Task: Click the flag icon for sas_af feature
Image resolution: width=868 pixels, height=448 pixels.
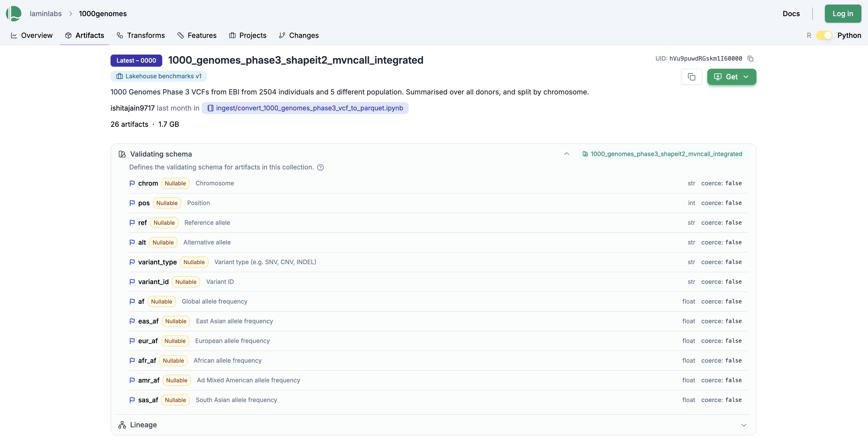Action: pos(132,400)
